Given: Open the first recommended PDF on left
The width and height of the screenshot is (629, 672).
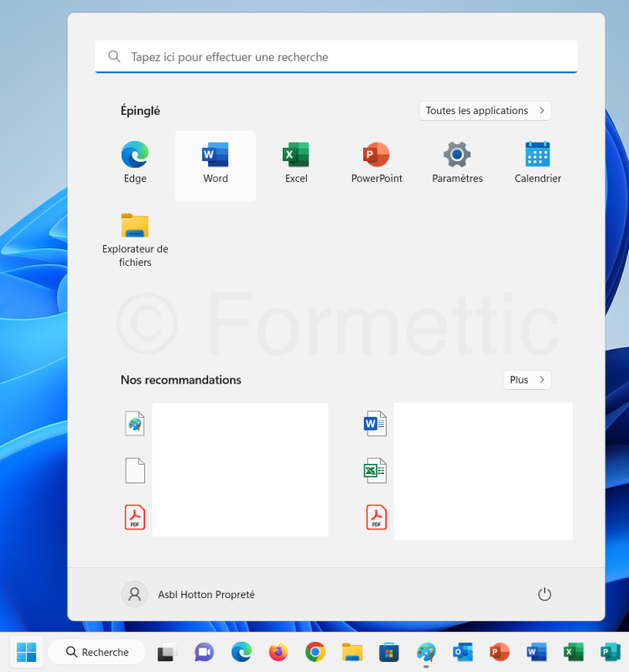Looking at the screenshot, I should [135, 517].
